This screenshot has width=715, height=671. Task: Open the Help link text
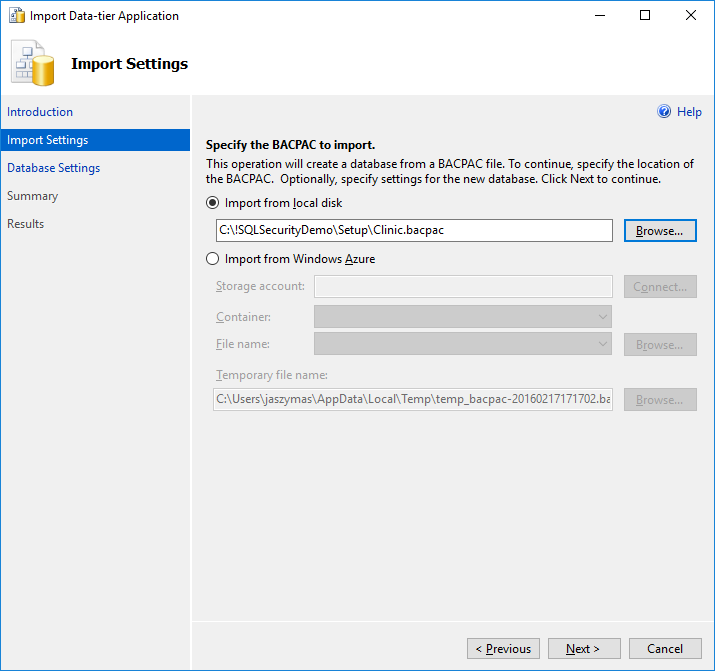click(x=689, y=112)
